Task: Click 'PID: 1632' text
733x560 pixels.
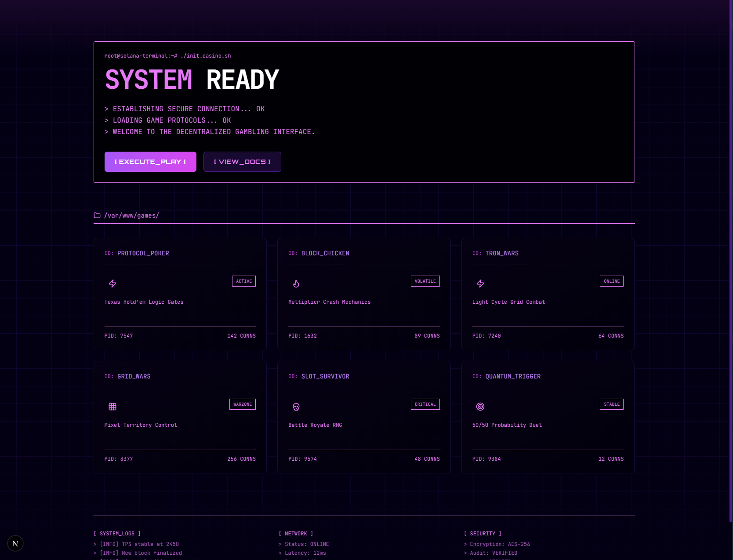Action: click(x=302, y=336)
